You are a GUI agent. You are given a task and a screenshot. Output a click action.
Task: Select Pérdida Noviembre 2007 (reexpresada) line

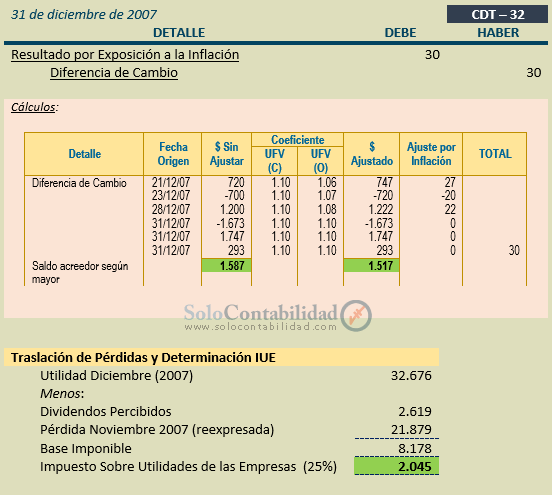pos(157,430)
